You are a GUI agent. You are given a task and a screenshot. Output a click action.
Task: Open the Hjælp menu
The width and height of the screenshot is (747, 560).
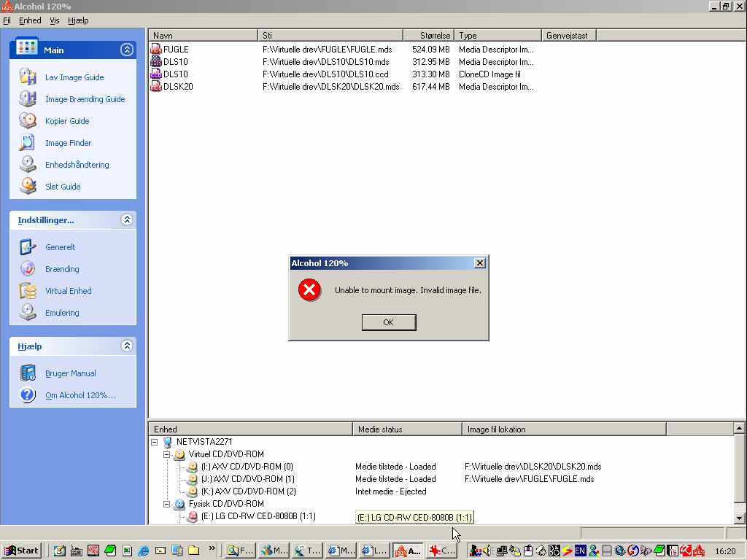(x=78, y=20)
